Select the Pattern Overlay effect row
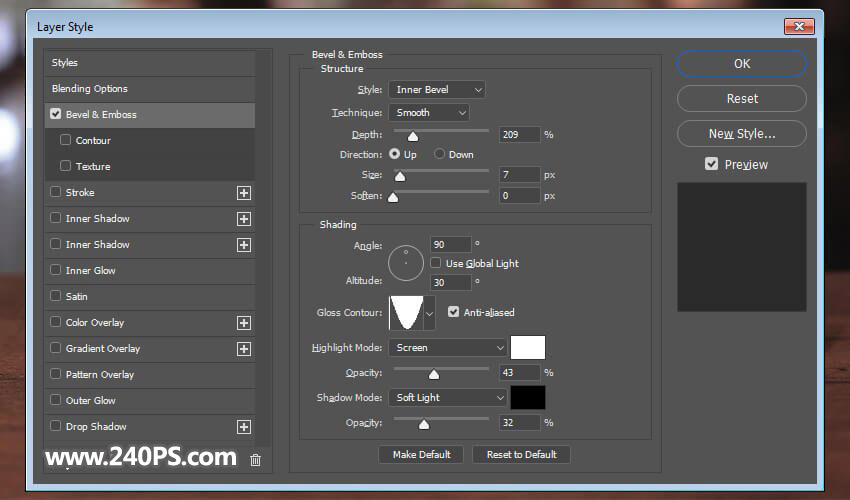 click(150, 375)
